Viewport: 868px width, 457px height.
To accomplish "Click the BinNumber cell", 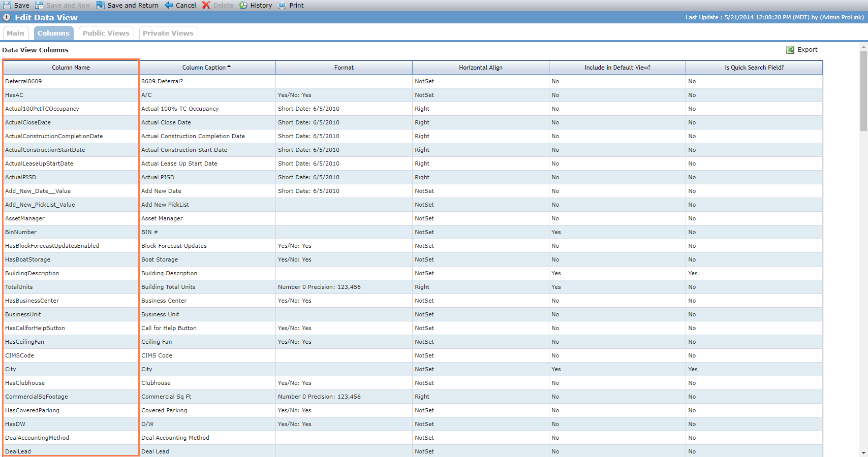I will tap(71, 232).
